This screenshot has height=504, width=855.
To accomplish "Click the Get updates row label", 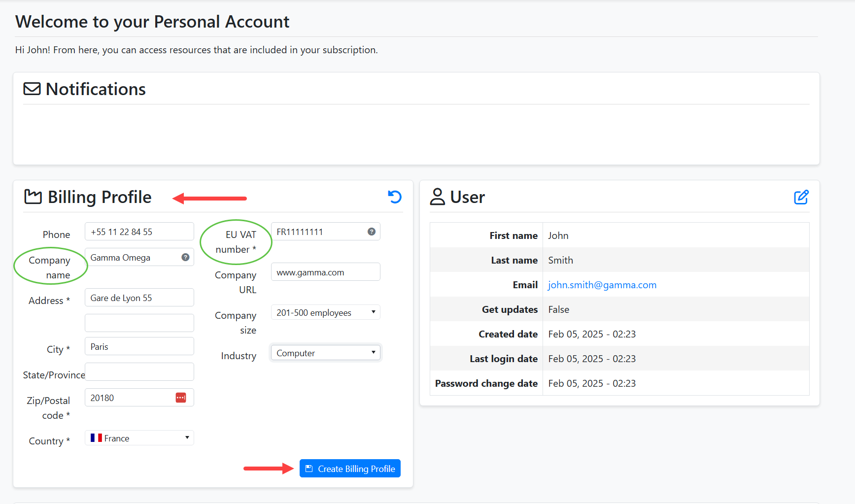I will click(x=510, y=309).
